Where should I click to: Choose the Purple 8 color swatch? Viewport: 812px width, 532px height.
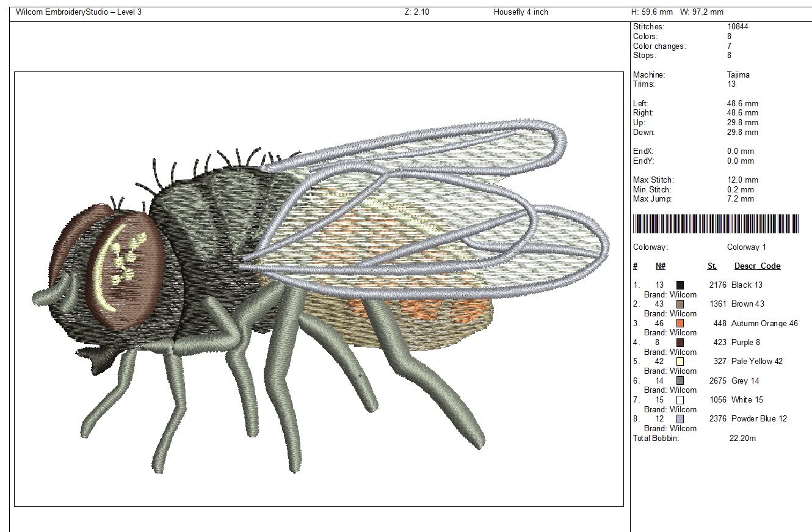pos(680,343)
